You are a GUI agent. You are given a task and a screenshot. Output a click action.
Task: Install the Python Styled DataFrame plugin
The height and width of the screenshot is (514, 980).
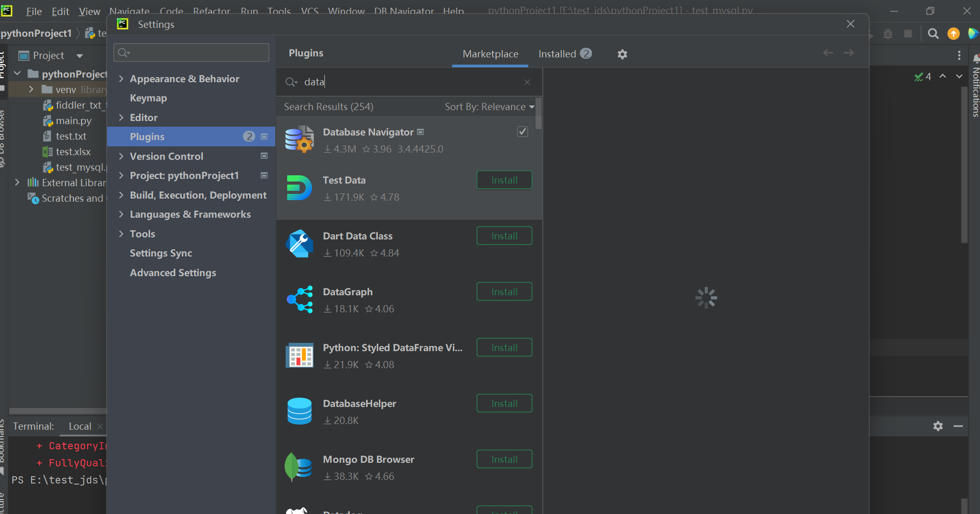click(504, 347)
